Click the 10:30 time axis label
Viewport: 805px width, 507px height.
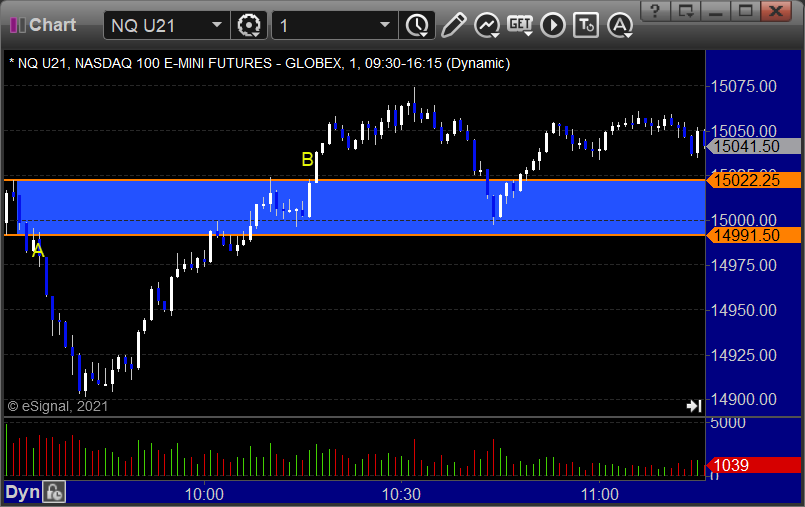[401, 494]
